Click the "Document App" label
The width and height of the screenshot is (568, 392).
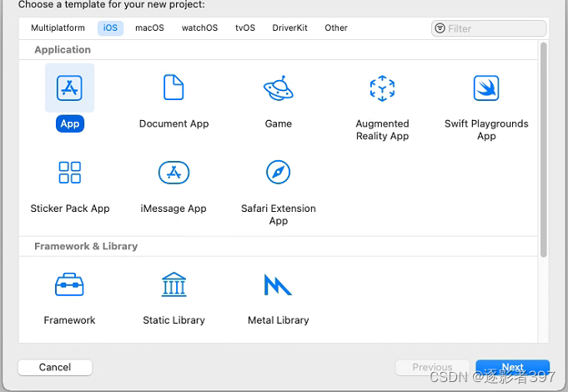173,123
